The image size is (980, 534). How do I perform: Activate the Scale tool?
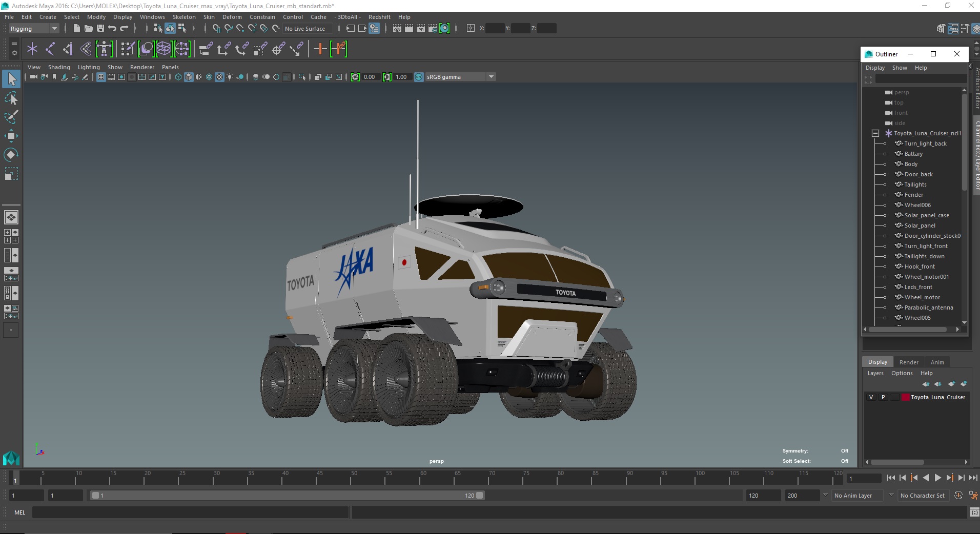pos(11,174)
